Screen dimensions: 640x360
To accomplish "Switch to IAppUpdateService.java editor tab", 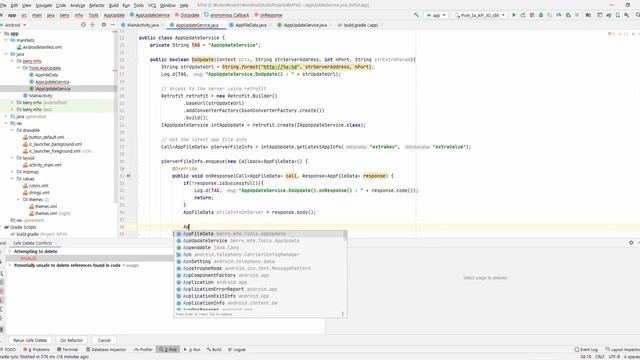I will click(304, 25).
